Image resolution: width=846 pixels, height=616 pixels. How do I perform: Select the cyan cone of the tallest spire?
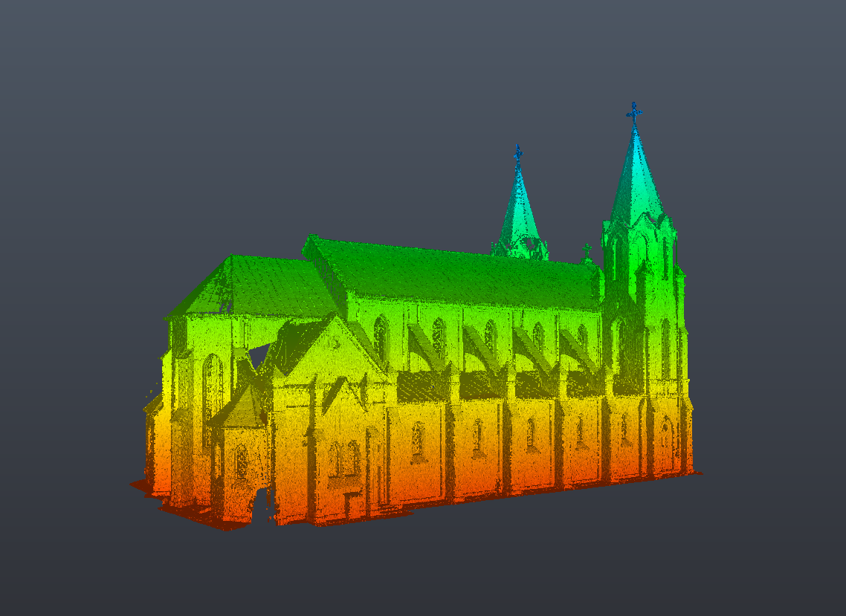[x=636, y=178]
